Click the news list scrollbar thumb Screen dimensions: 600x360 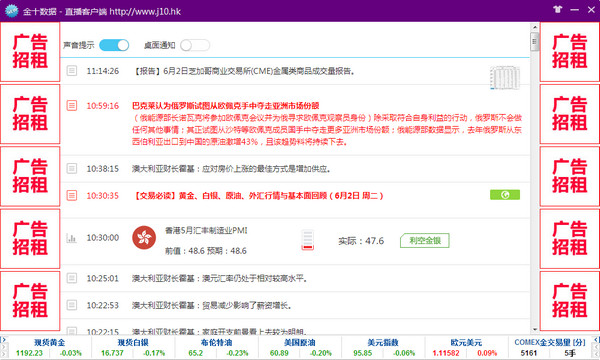coord(535,42)
